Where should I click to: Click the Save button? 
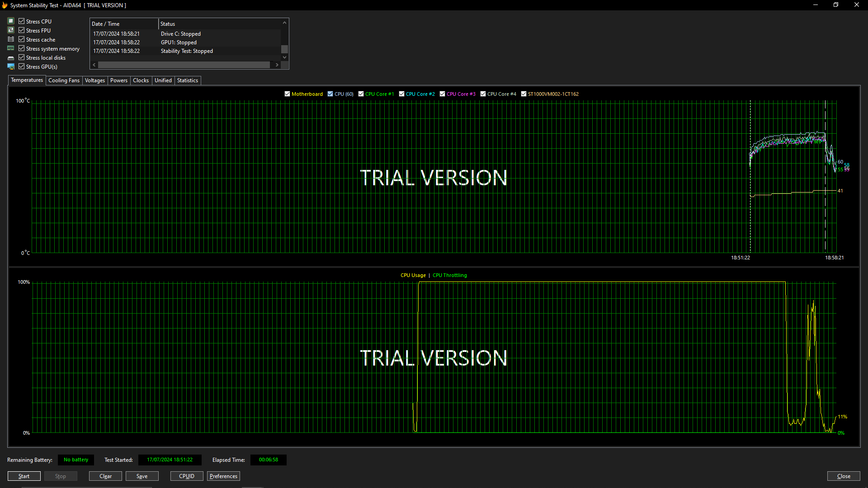[x=142, y=476]
